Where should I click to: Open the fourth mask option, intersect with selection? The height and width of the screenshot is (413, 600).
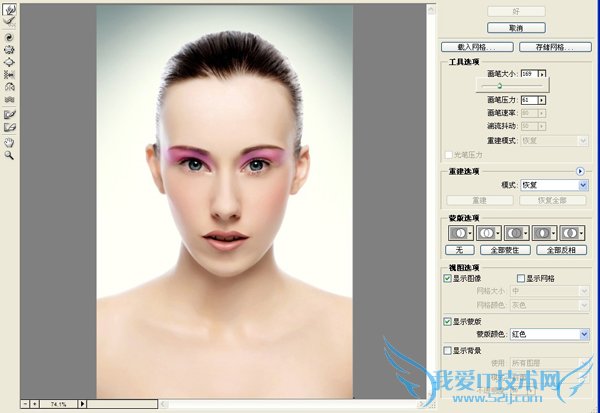(x=544, y=233)
